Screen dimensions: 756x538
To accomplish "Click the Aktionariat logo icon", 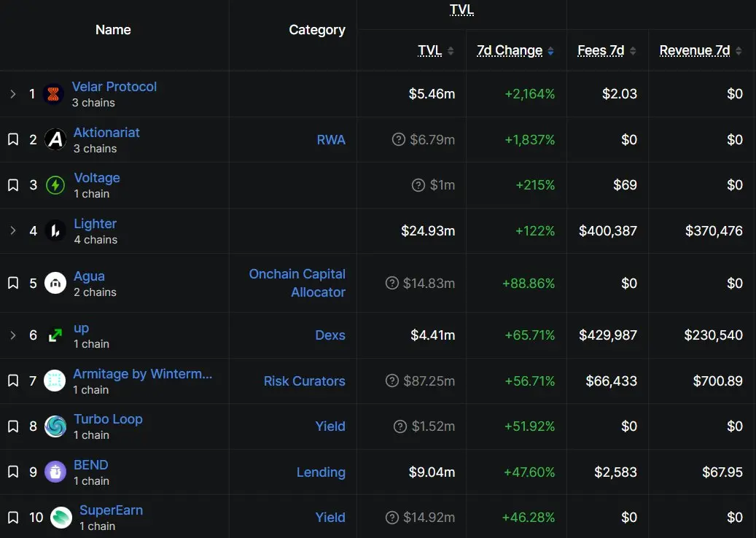I will tap(55, 139).
